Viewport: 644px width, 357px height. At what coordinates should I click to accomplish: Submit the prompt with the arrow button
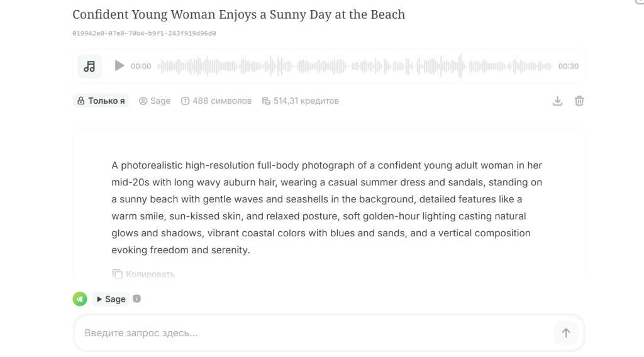[x=566, y=332]
